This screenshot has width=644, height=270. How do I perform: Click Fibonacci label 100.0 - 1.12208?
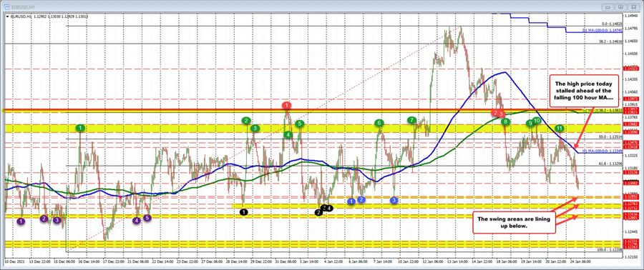[609, 249]
